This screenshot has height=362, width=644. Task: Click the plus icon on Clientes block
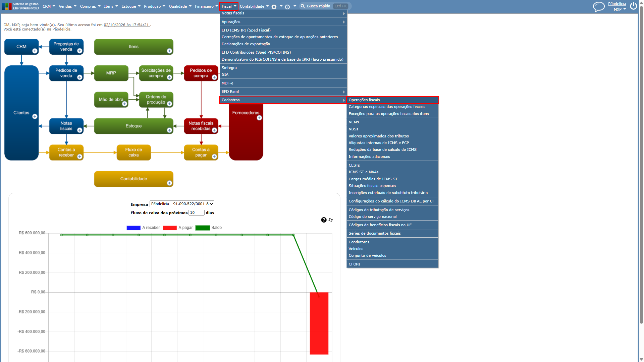35,116
